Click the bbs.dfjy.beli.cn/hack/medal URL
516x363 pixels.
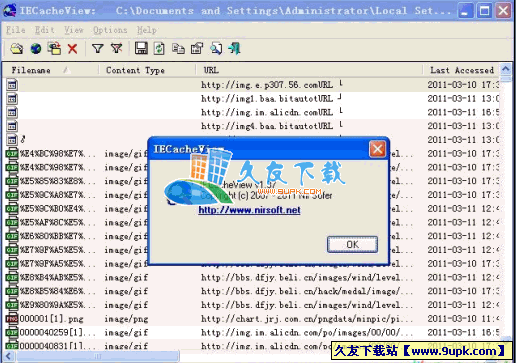(307, 291)
